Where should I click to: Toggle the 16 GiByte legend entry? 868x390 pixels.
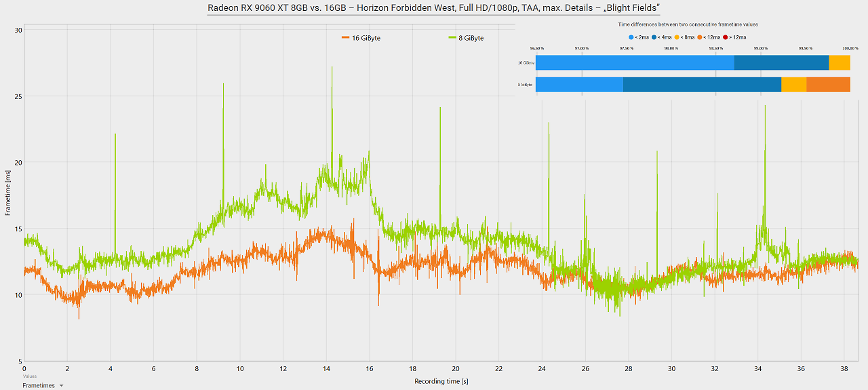[x=361, y=38]
